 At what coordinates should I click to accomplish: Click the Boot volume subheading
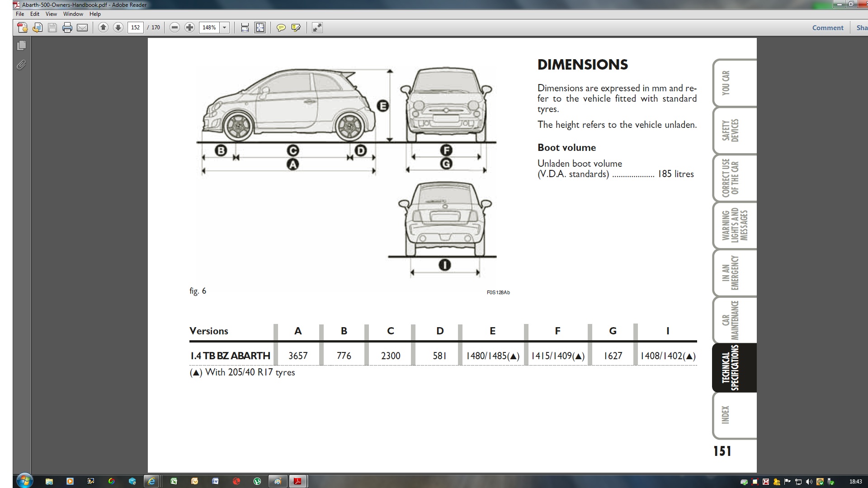566,147
